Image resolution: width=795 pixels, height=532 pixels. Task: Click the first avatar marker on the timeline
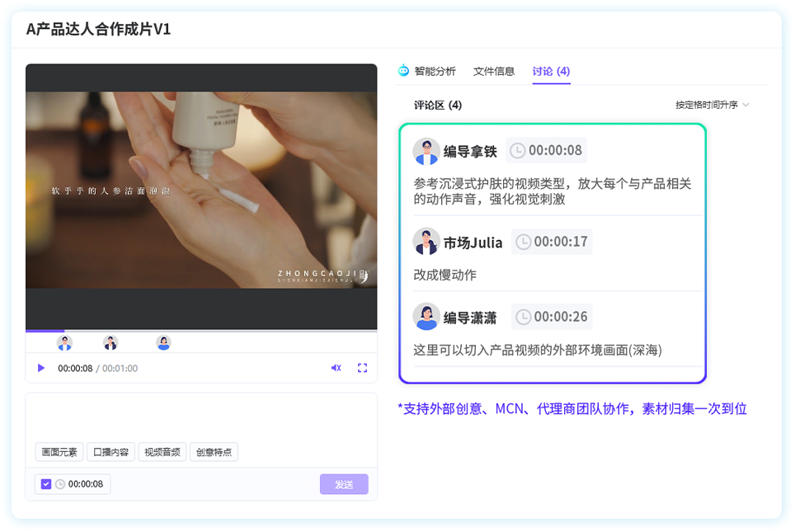tap(64, 343)
